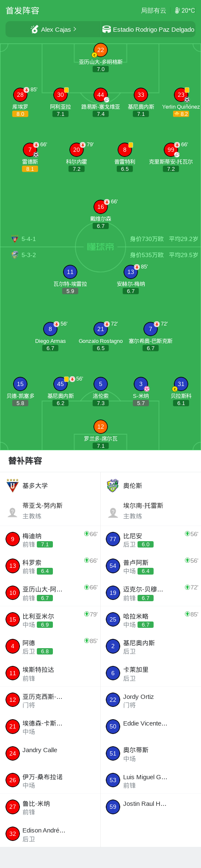
Task: Open the 替补阵容 section heading
Action: [25, 461]
